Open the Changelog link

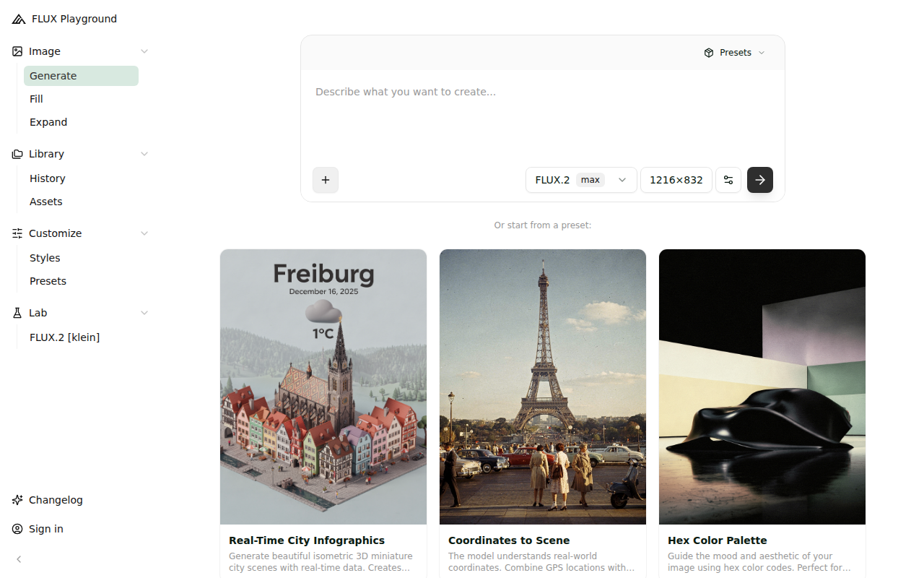coord(56,500)
